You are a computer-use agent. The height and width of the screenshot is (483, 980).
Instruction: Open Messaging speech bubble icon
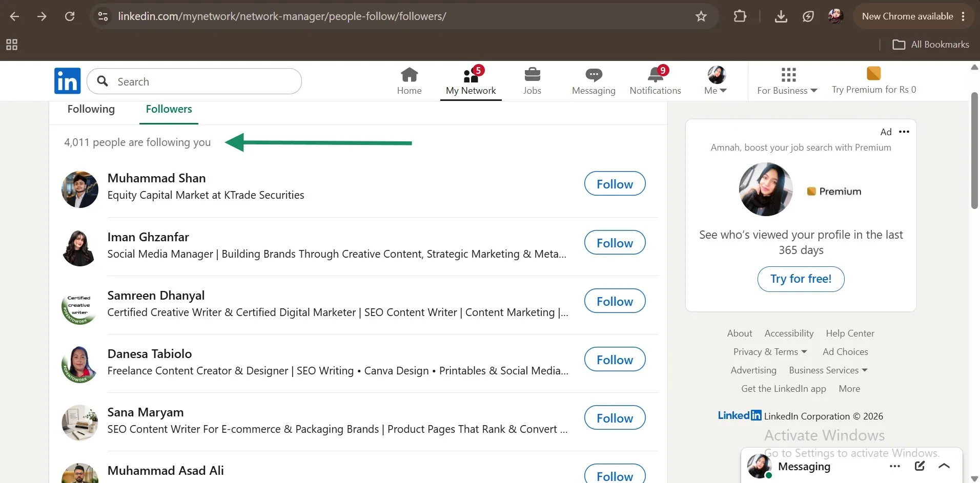pyautogui.click(x=594, y=81)
